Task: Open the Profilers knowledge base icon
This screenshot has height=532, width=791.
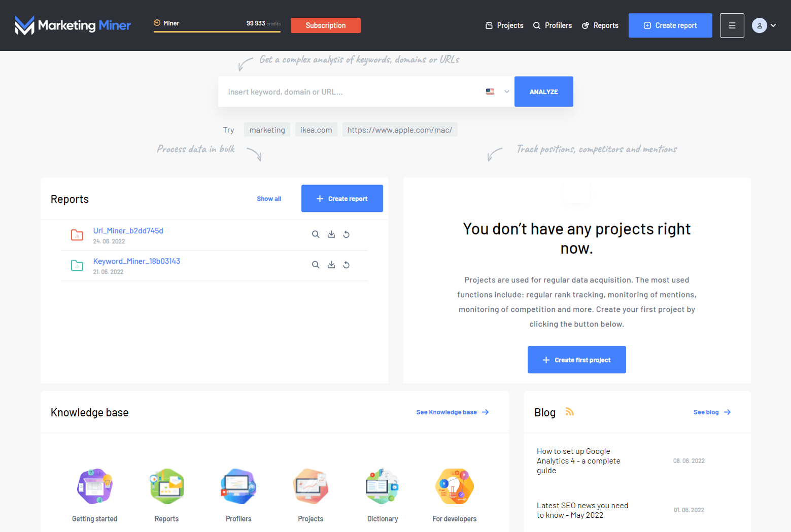Action: (238, 486)
